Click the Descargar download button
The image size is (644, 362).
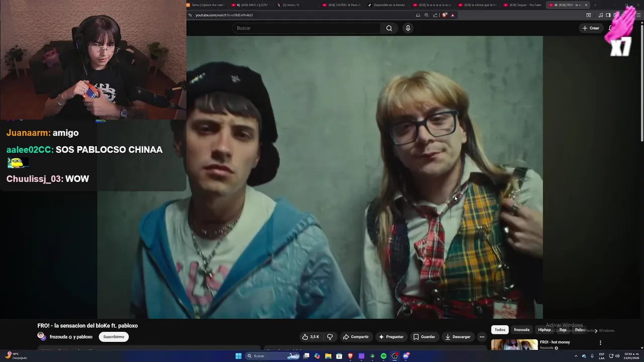(x=458, y=337)
